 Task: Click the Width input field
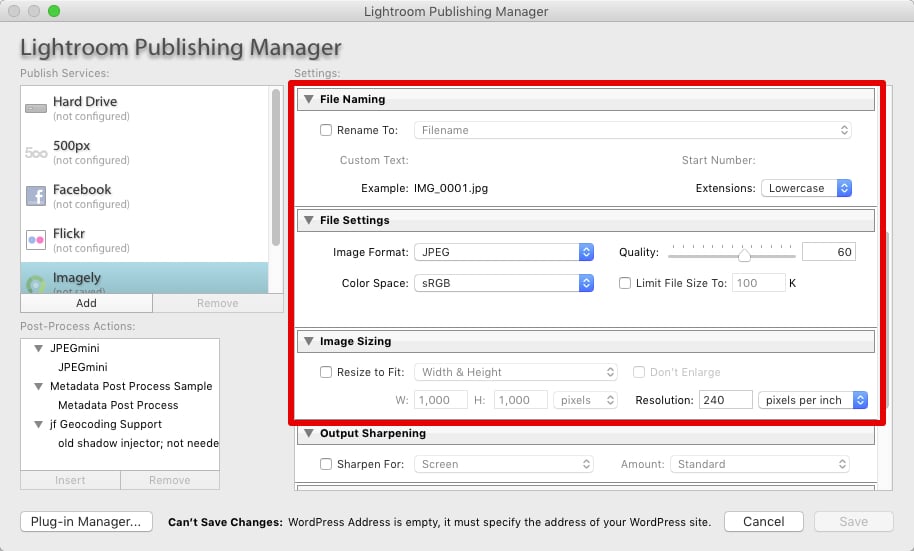pos(441,400)
